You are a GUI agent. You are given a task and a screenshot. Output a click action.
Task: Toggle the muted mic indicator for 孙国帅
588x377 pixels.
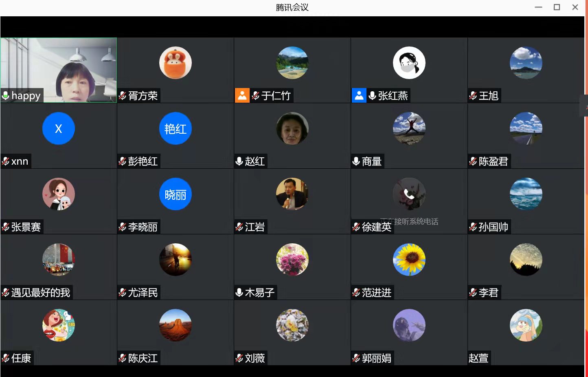point(473,227)
